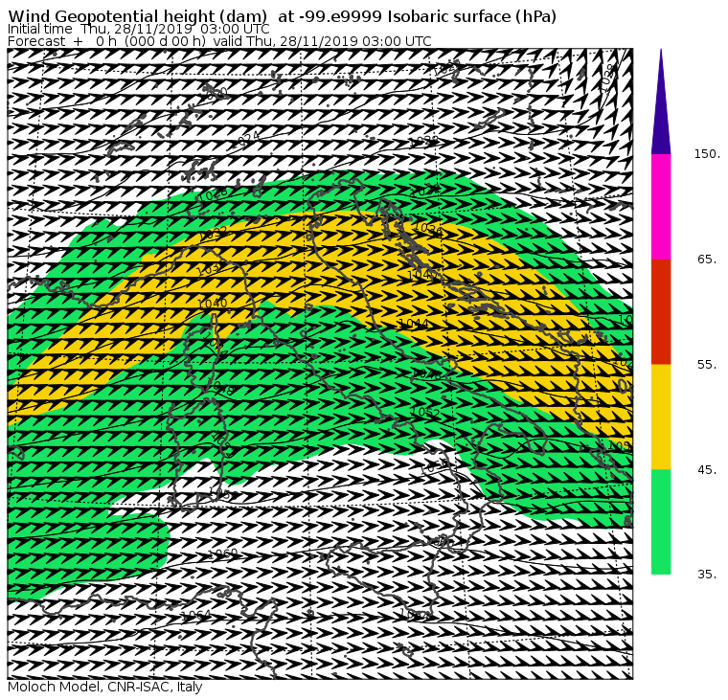
Task: Click the 1064 contour label over Tunisia
Action: [x=196, y=616]
